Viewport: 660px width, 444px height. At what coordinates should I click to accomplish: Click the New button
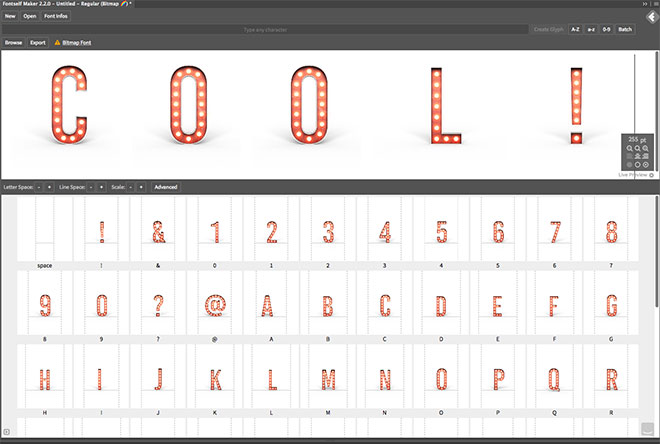[10, 16]
